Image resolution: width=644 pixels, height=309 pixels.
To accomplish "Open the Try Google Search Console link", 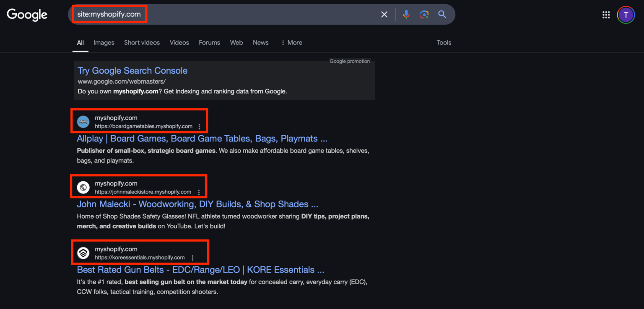I will point(132,70).
